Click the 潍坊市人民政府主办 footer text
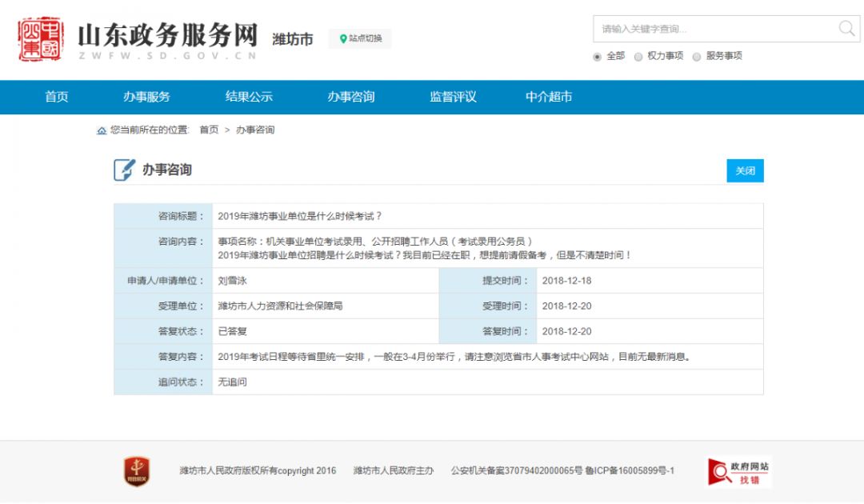Viewport: 864px width, 504px height. pos(394,471)
